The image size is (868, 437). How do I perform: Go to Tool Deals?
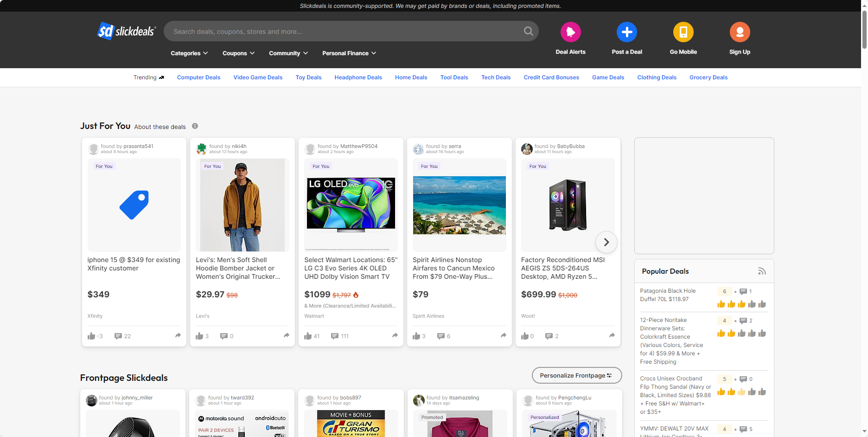(454, 77)
